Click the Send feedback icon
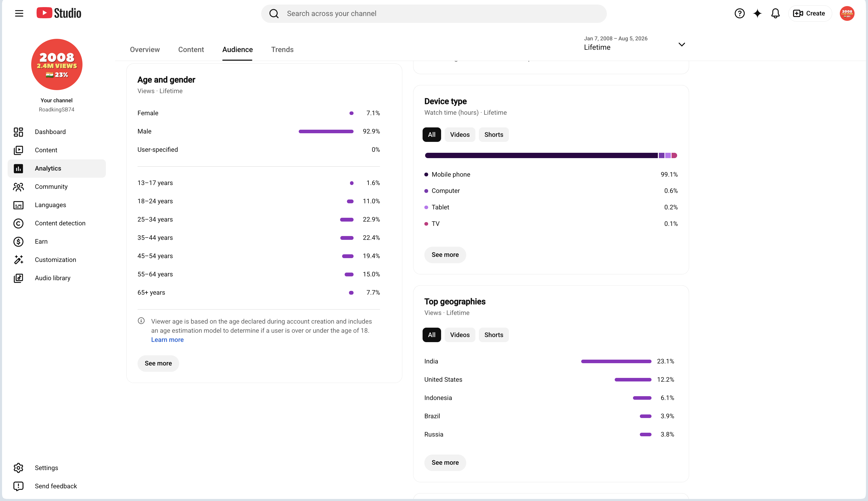The image size is (868, 501). [18, 486]
